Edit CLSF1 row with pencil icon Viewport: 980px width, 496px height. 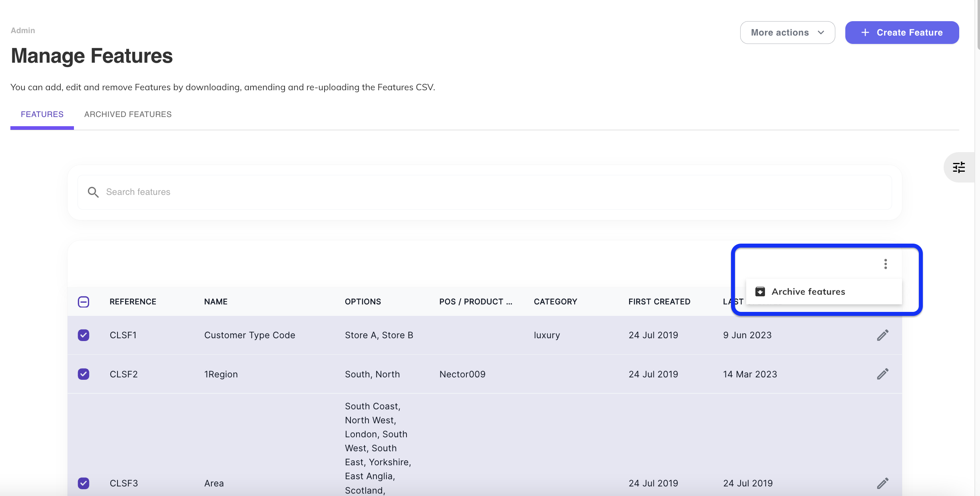tap(882, 335)
